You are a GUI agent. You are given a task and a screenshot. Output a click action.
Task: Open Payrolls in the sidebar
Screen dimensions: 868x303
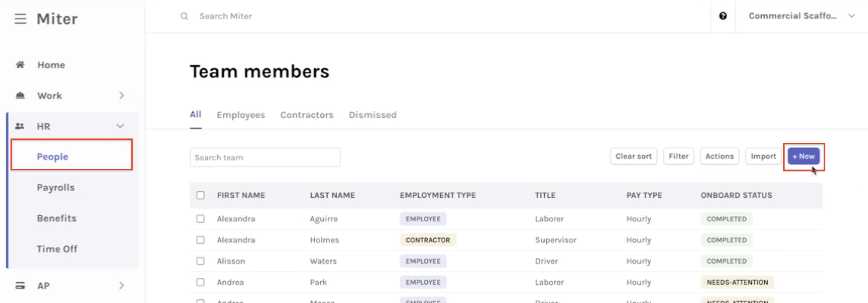click(55, 188)
